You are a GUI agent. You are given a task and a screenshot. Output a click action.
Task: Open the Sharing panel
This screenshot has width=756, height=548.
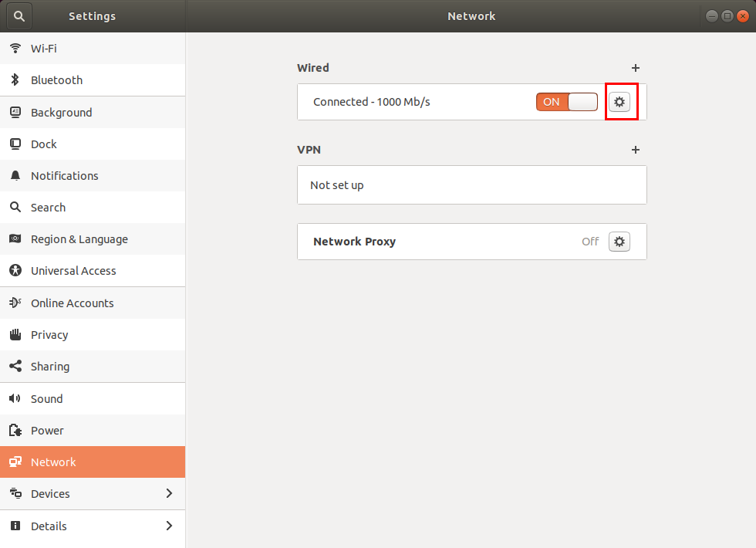93,367
